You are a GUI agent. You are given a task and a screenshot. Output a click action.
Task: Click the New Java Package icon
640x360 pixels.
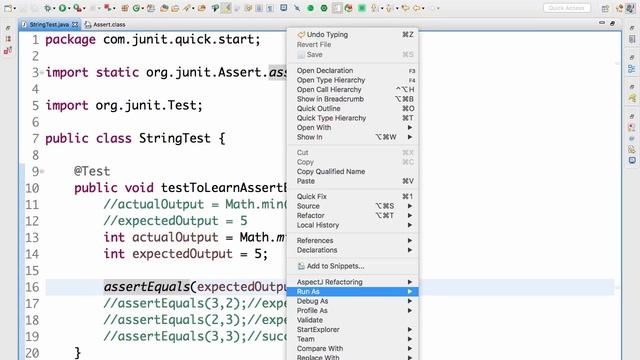coord(125,8)
